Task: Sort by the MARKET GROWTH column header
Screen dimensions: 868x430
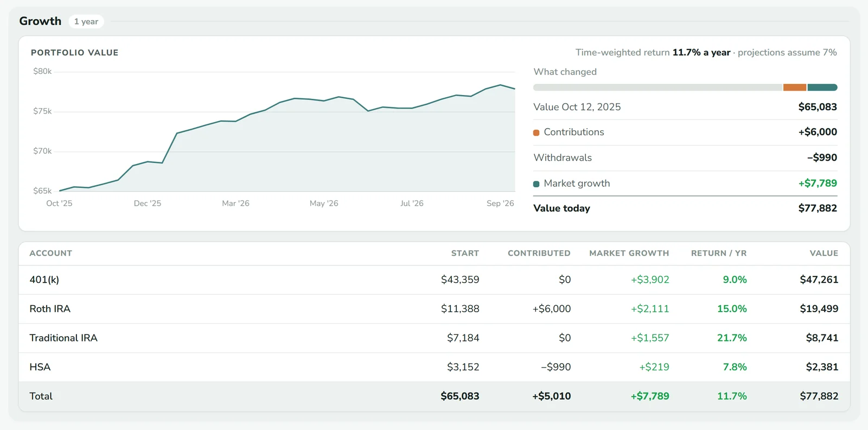Action: point(629,253)
